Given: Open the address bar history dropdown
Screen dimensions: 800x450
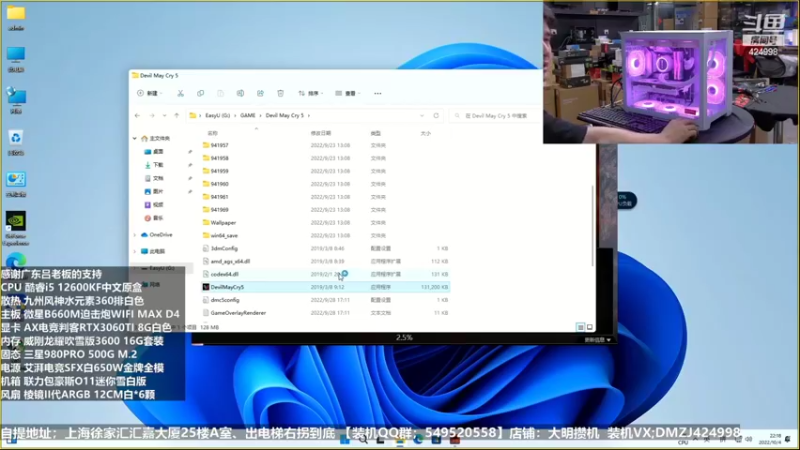Looking at the screenshot, I should point(421,116).
